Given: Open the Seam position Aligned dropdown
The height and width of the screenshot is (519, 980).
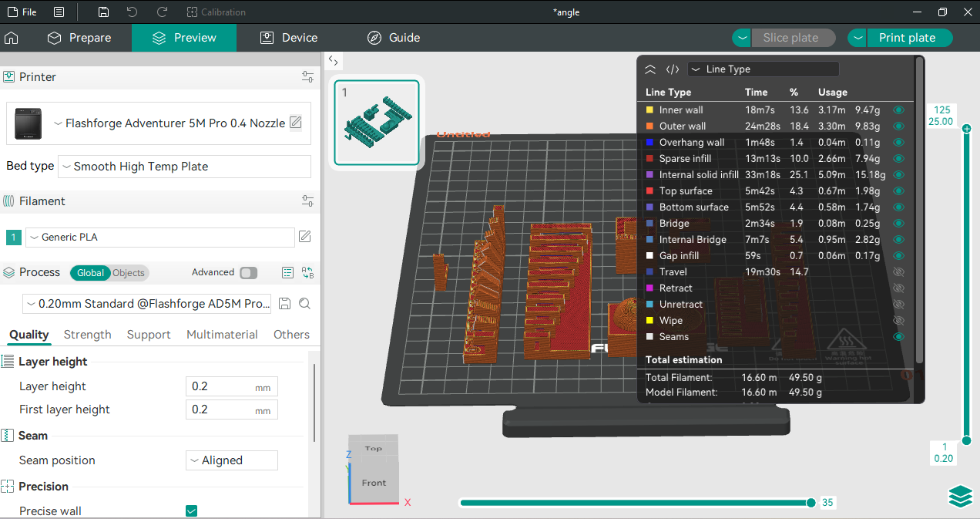Looking at the screenshot, I should click(232, 460).
